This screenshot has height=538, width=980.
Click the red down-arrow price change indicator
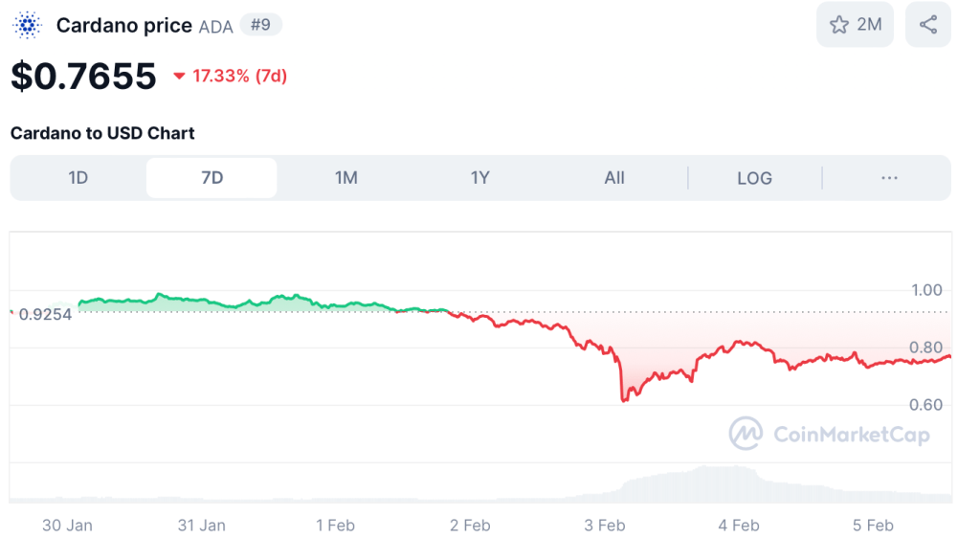179,76
